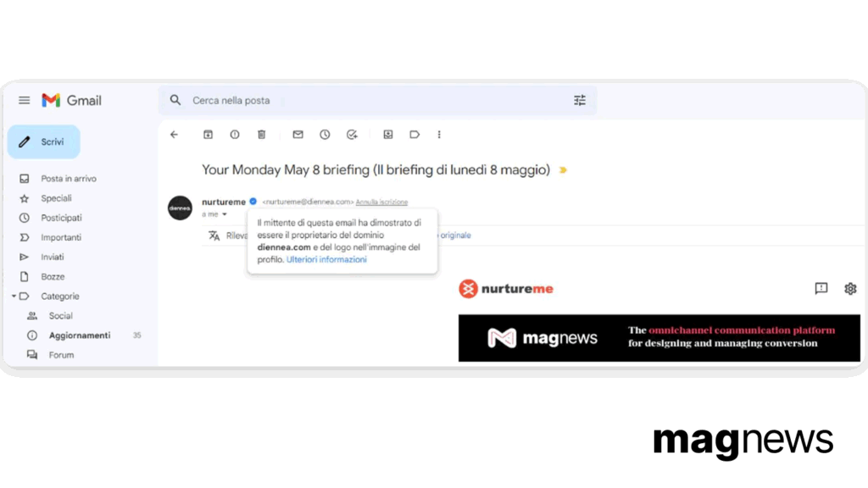Viewport: 868px width, 488px height.
Task: Delete this email with trash icon
Action: coord(262,135)
